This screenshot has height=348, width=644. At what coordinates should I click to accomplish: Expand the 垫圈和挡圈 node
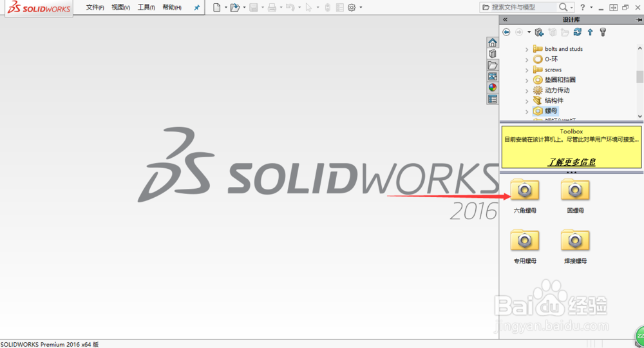point(527,80)
